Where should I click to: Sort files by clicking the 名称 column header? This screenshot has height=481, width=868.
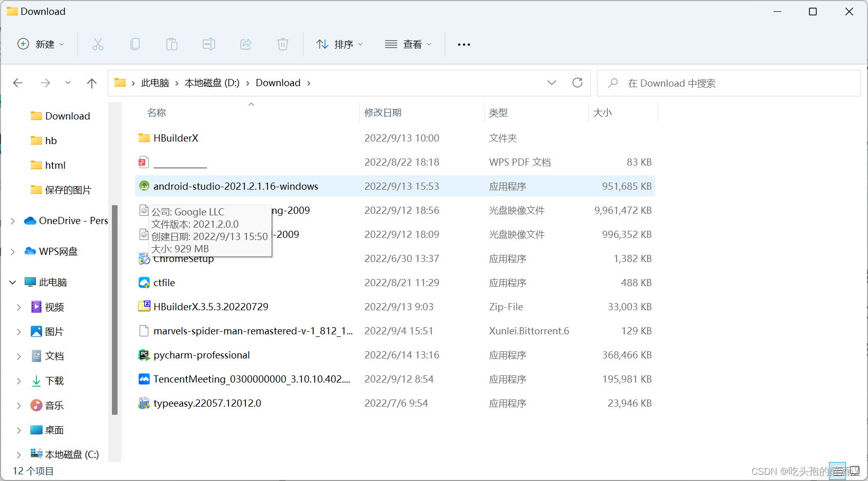157,112
